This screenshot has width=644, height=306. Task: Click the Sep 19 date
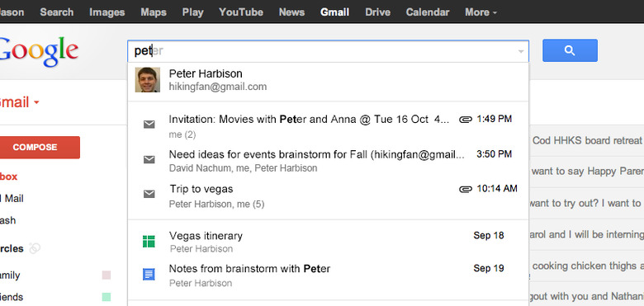(x=488, y=268)
